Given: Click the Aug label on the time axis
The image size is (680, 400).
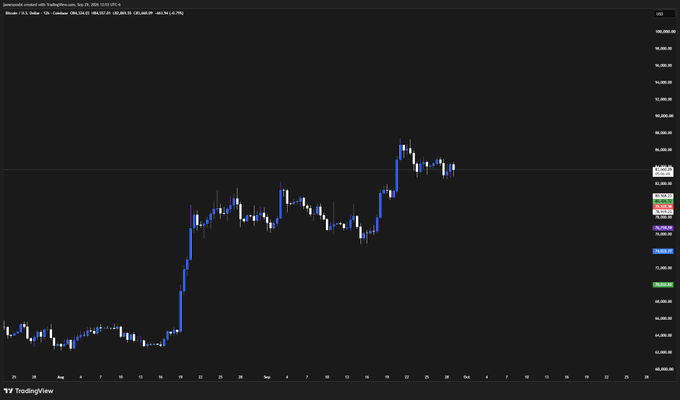Looking at the screenshot, I should (61, 377).
